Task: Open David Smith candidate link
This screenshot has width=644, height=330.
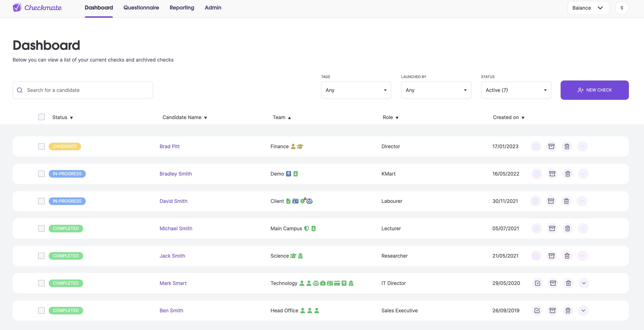Action: click(173, 201)
